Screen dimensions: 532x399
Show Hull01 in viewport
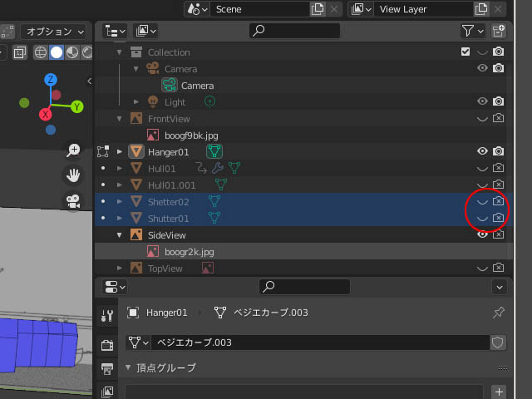click(482, 168)
